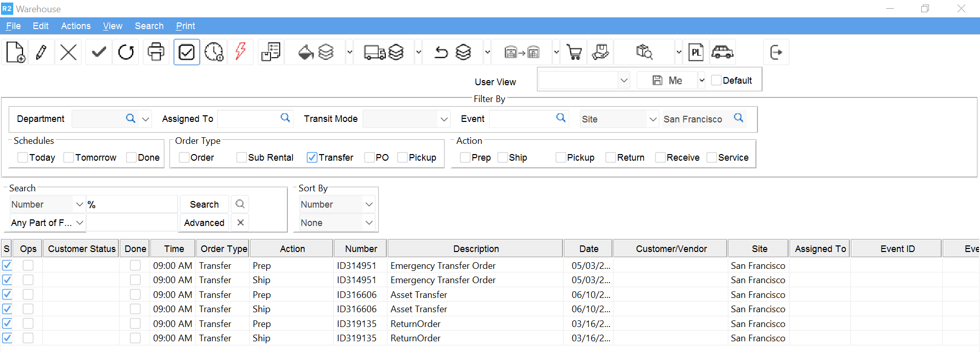Click the Advanced search button

204,223
